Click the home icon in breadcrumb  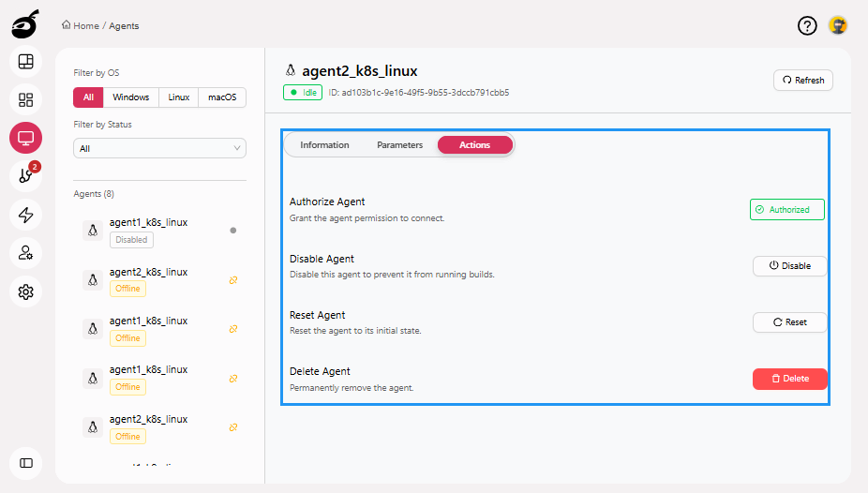[x=66, y=25]
